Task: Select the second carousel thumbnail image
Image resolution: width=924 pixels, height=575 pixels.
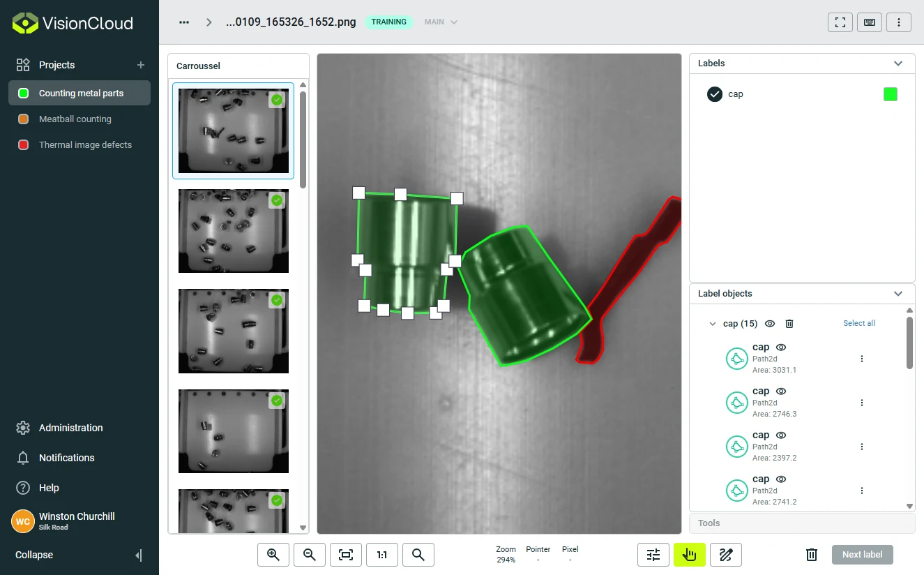Action: [x=234, y=231]
